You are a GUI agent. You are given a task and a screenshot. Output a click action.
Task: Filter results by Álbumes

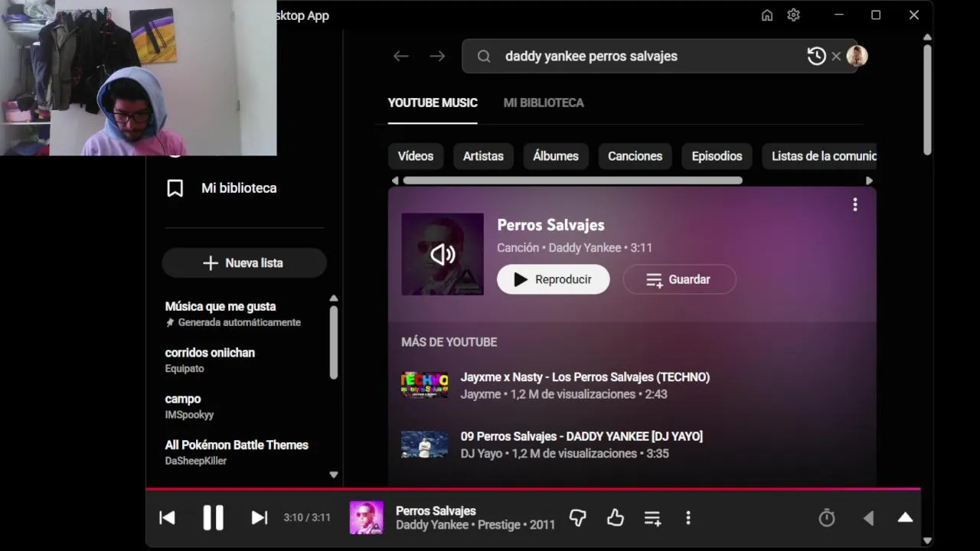(x=556, y=156)
